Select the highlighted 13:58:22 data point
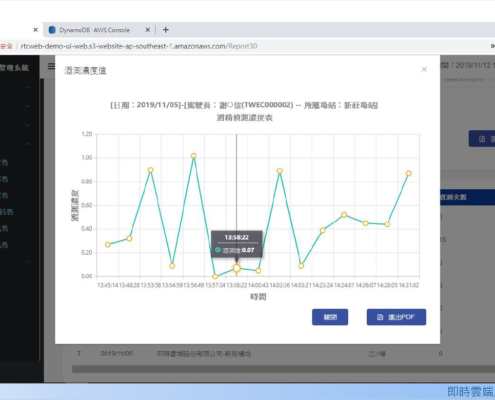The width and height of the screenshot is (495, 400). click(x=237, y=268)
